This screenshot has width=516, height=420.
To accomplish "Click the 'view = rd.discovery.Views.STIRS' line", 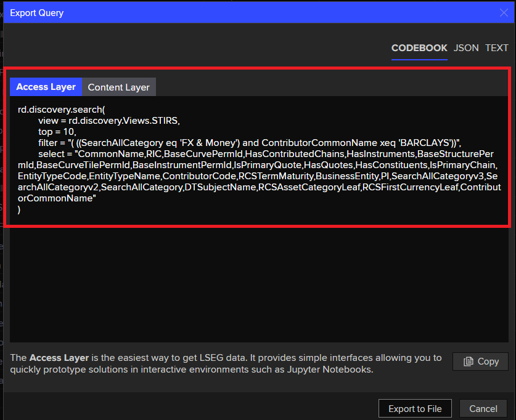I will (x=109, y=121).
